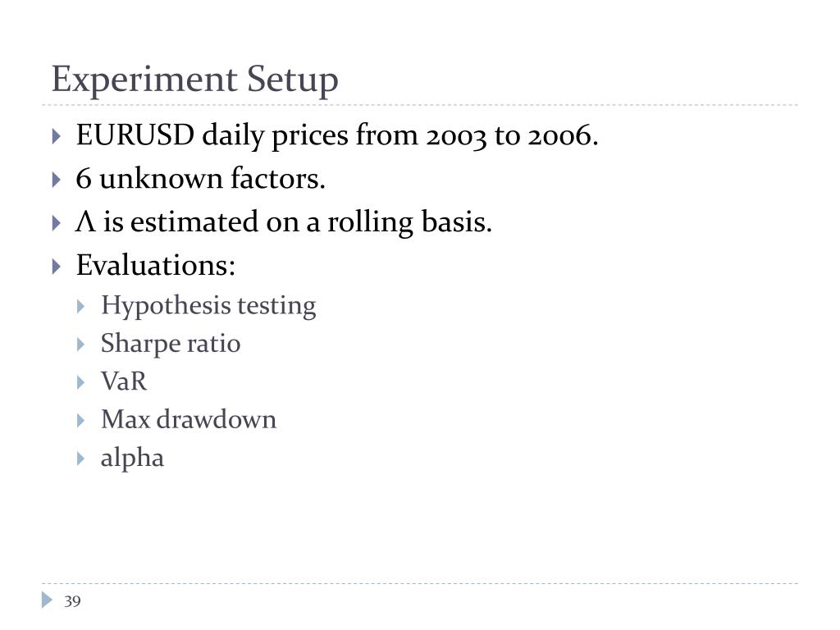Click the Sharpe ratio item

pyautogui.click(x=171, y=345)
